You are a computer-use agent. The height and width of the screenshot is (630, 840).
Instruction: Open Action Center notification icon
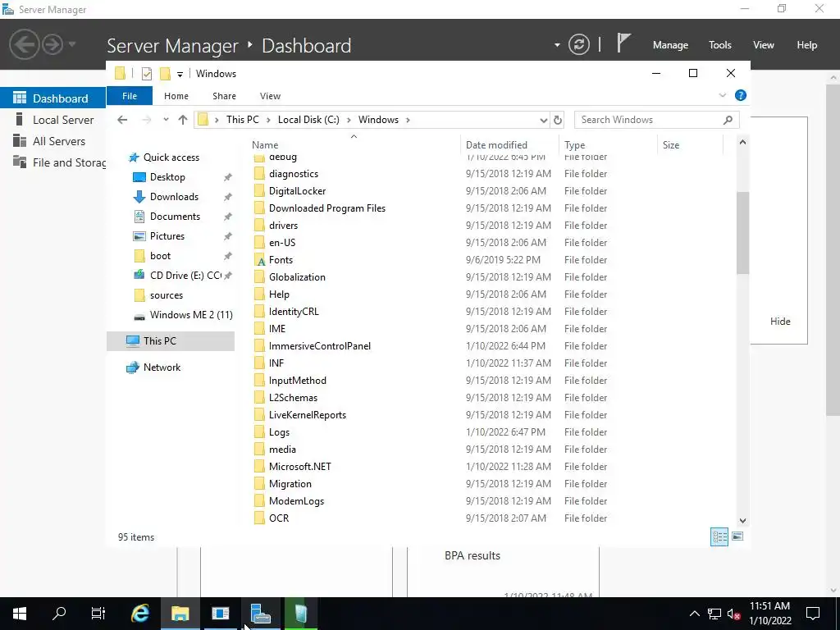point(813,614)
